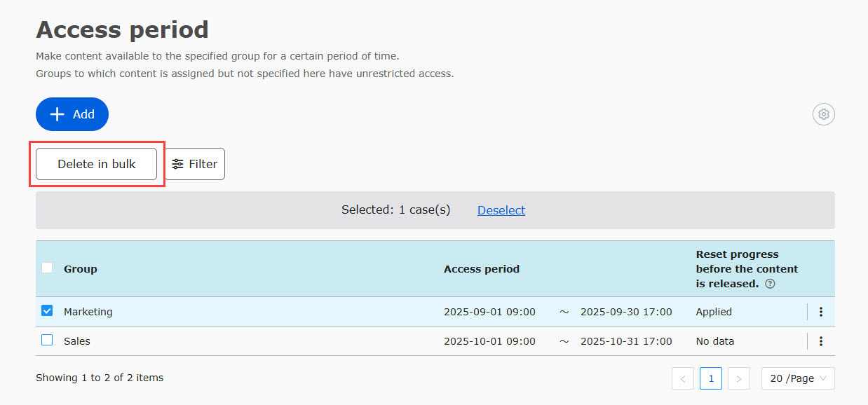Screen dimensions: 868x405
Task: Click Delete in bulk button
Action: click(x=97, y=164)
